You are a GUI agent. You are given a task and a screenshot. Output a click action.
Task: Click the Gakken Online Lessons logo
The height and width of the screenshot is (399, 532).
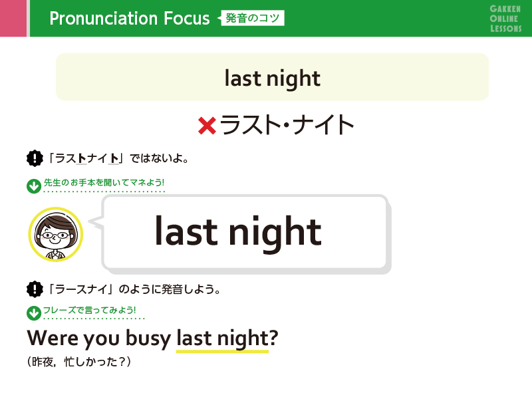(505, 19)
